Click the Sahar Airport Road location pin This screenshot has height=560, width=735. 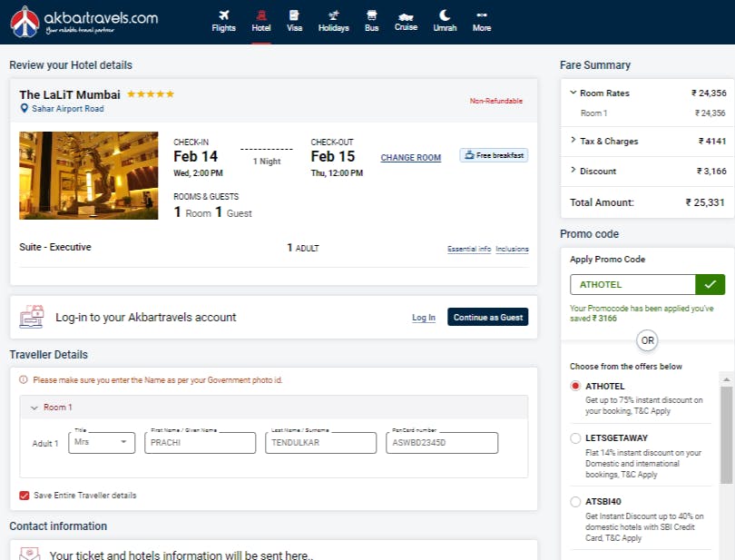[24, 108]
